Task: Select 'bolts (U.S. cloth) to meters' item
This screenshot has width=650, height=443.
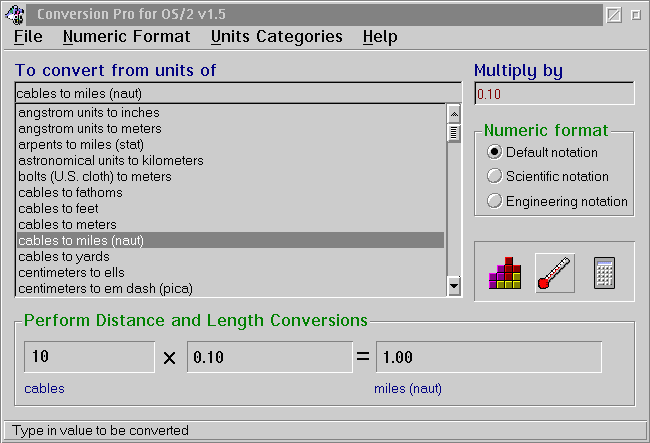Action: pyautogui.click(x=230, y=177)
